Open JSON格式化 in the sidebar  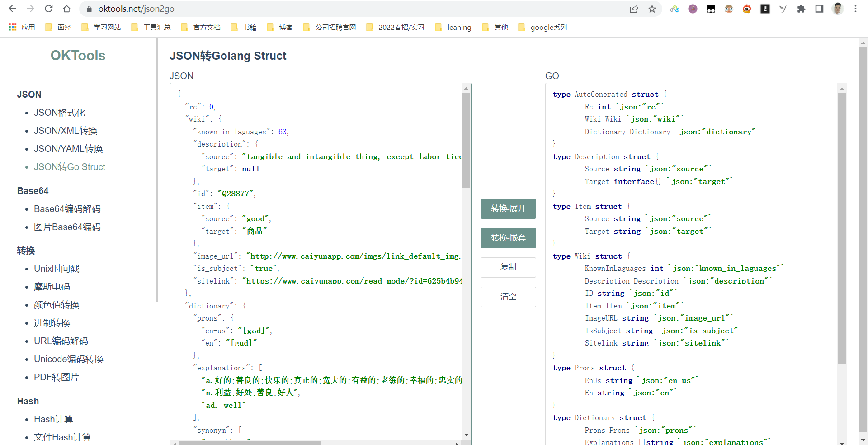point(60,113)
